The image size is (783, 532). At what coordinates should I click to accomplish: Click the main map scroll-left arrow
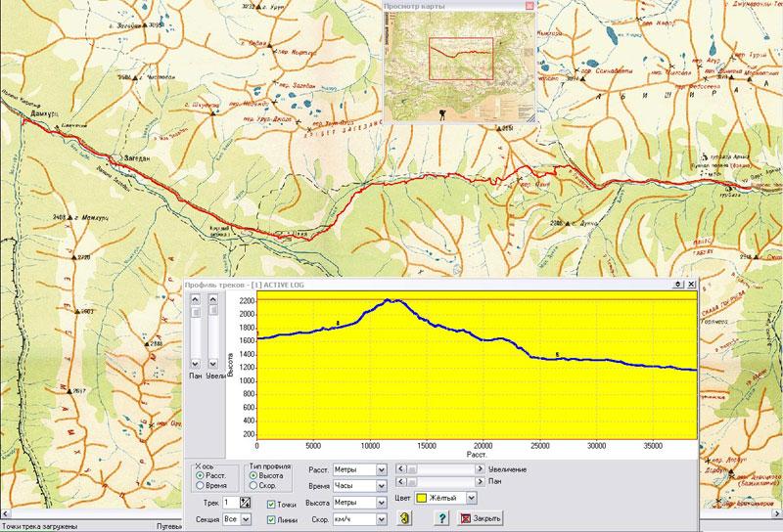[x=5, y=513]
